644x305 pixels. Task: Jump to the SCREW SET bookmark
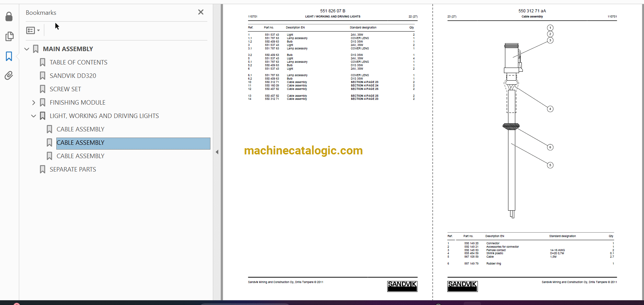tap(65, 89)
